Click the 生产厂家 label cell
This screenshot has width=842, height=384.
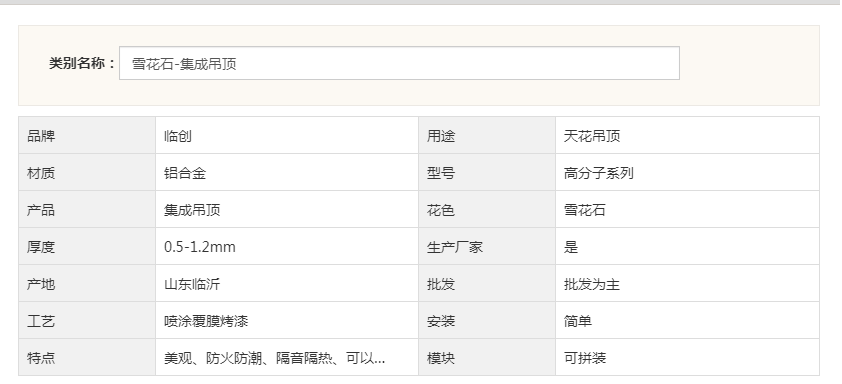pos(487,247)
